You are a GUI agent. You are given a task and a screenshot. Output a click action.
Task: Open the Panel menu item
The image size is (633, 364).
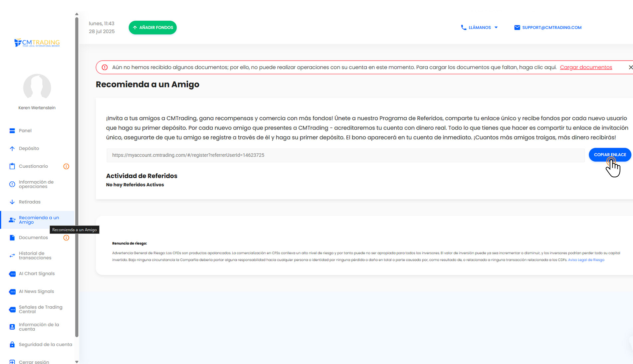pyautogui.click(x=38, y=131)
